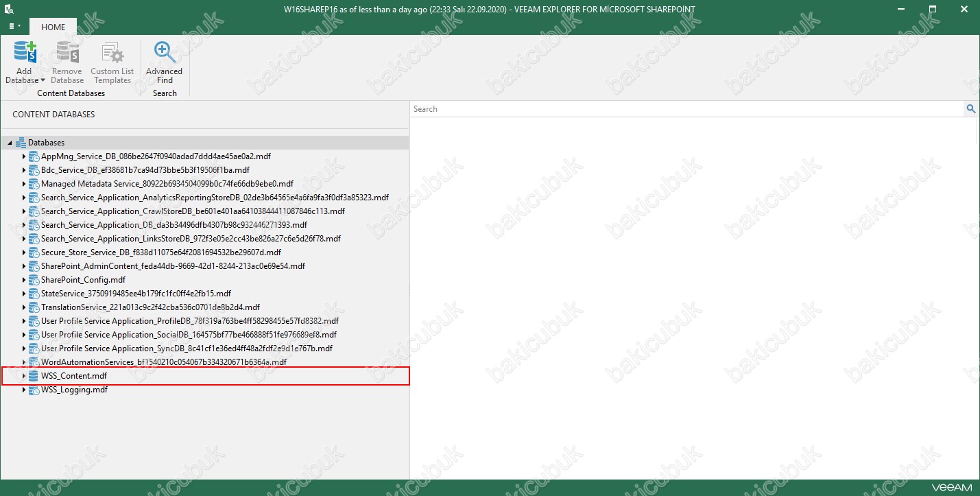Collapse the Databases root node
980x496 pixels.
(x=10, y=143)
